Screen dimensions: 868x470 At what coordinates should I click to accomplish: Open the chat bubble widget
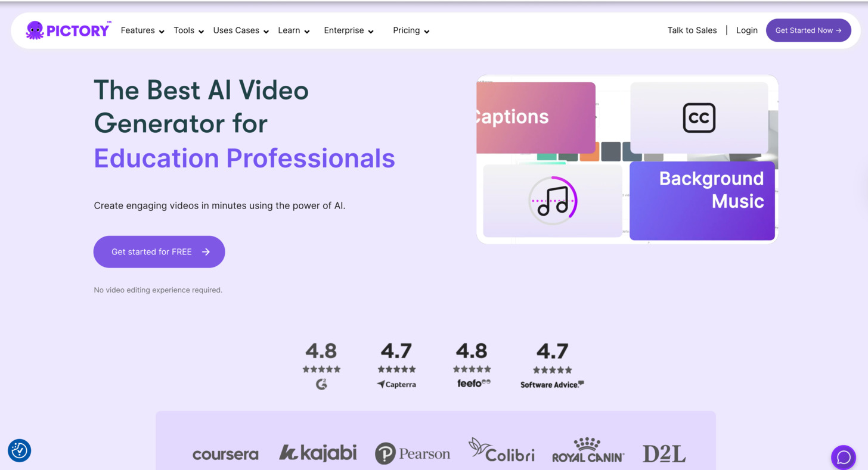(x=843, y=457)
